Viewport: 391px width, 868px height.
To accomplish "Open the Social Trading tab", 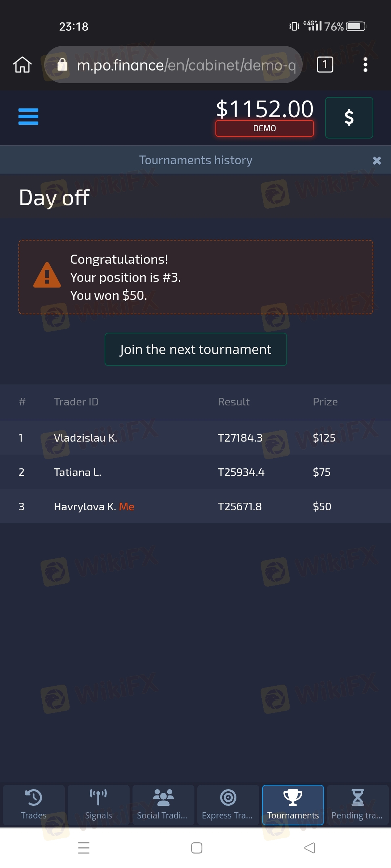I will 163,805.
